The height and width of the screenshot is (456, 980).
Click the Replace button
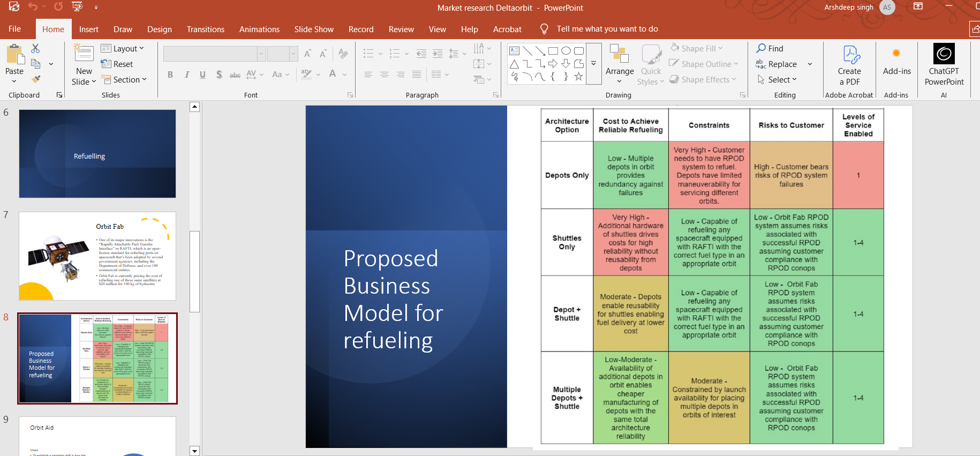777,64
